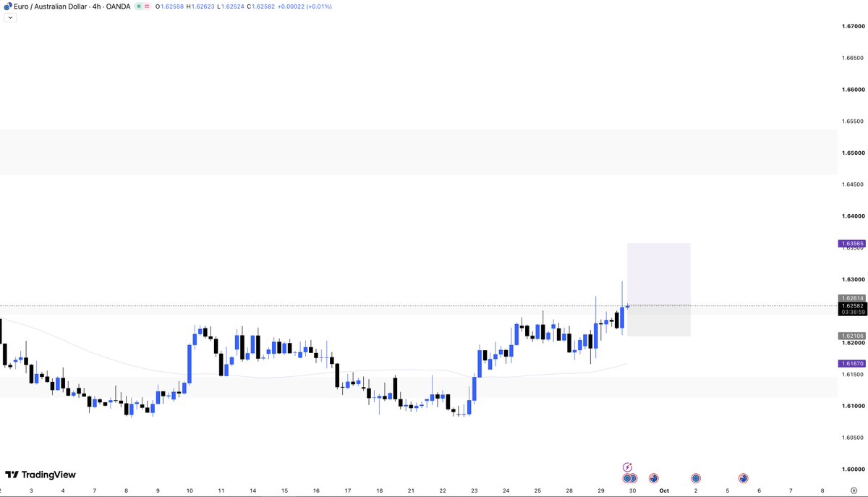Click the green market status dot
This screenshot has height=497, width=868.
[x=137, y=6]
